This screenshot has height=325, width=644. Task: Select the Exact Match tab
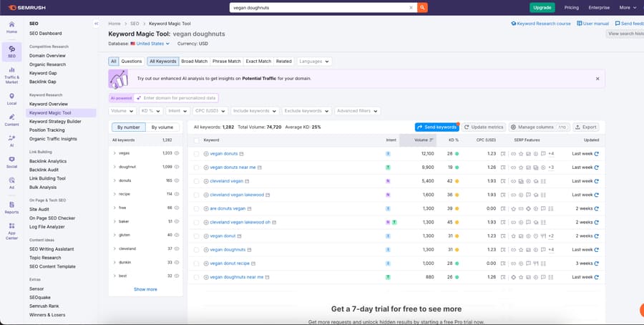[258, 62]
